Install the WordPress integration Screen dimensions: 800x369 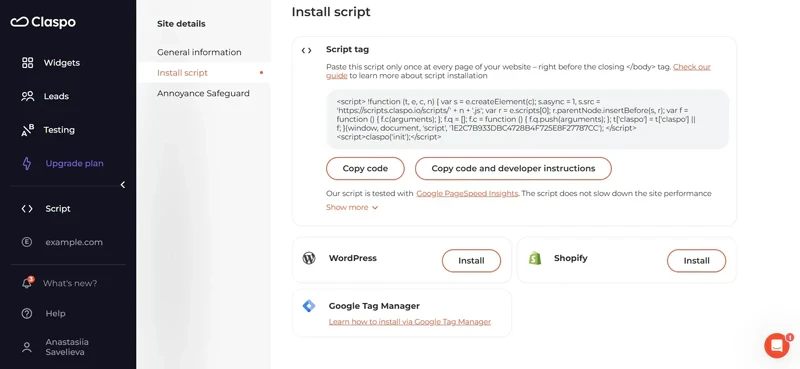pos(471,261)
